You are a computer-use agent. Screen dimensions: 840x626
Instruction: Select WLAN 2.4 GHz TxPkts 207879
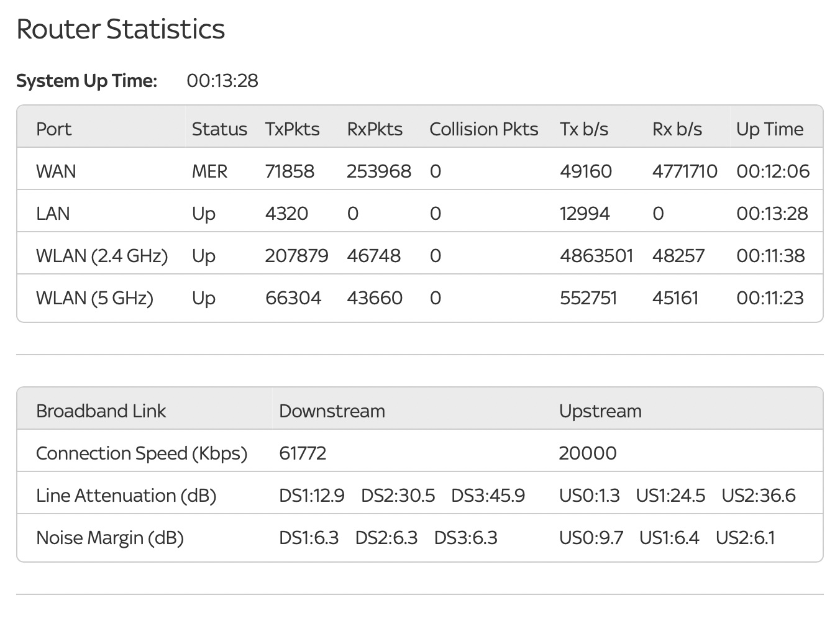click(296, 256)
